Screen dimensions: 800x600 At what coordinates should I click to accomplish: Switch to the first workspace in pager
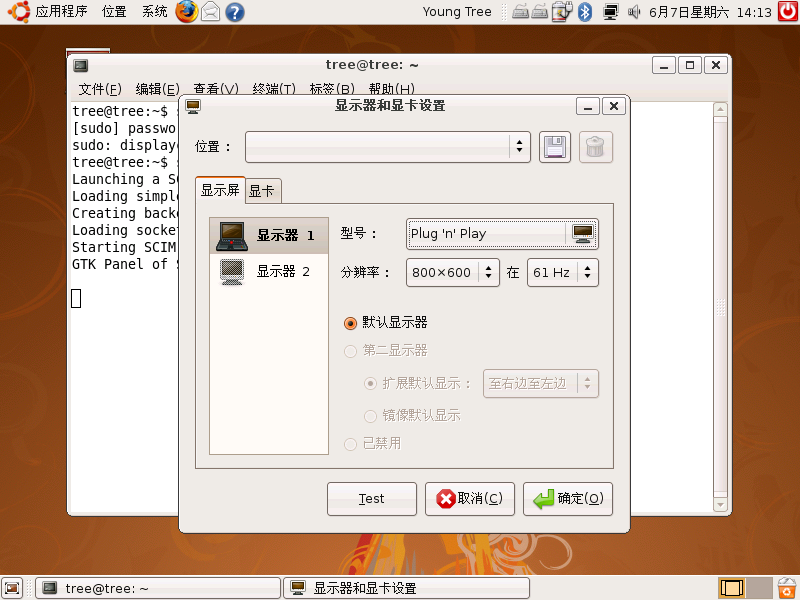click(x=731, y=588)
